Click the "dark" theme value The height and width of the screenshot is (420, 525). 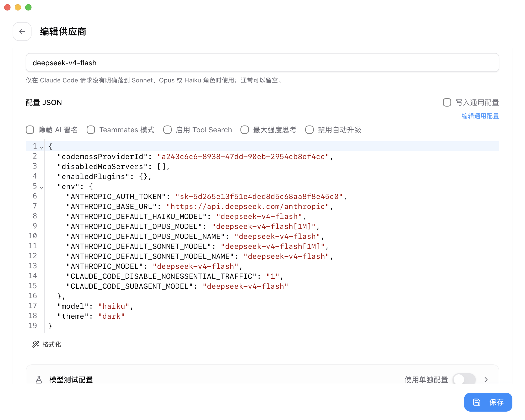(111, 316)
